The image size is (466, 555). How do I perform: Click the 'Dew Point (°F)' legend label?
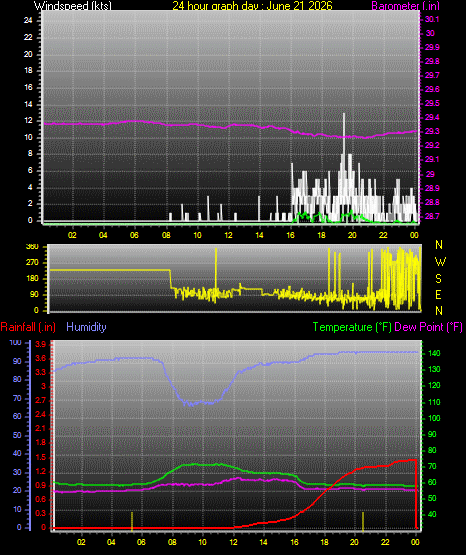point(428,327)
